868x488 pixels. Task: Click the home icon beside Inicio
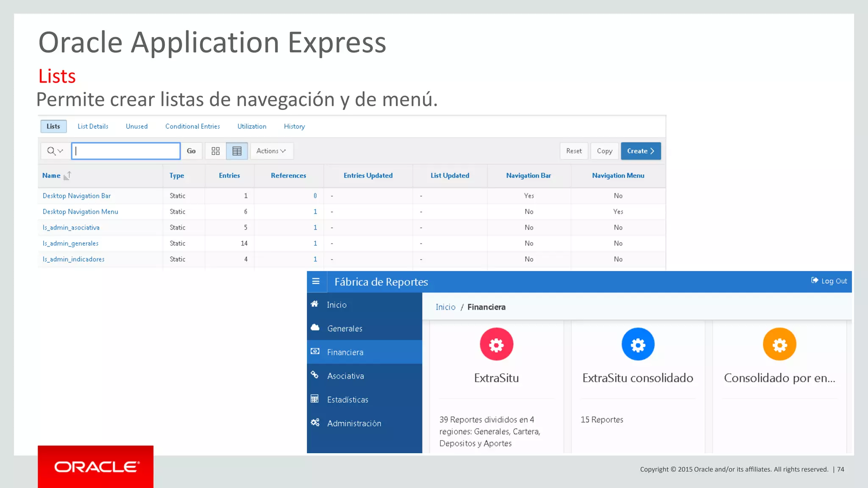tap(314, 304)
